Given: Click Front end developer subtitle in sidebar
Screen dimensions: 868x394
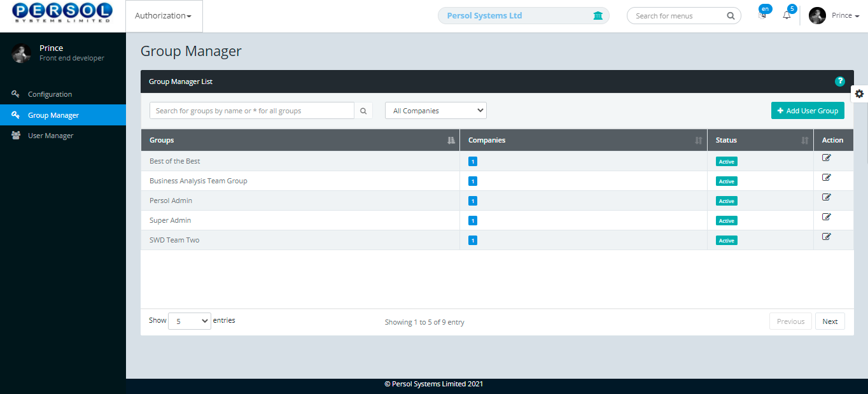Looking at the screenshot, I should click(72, 58).
